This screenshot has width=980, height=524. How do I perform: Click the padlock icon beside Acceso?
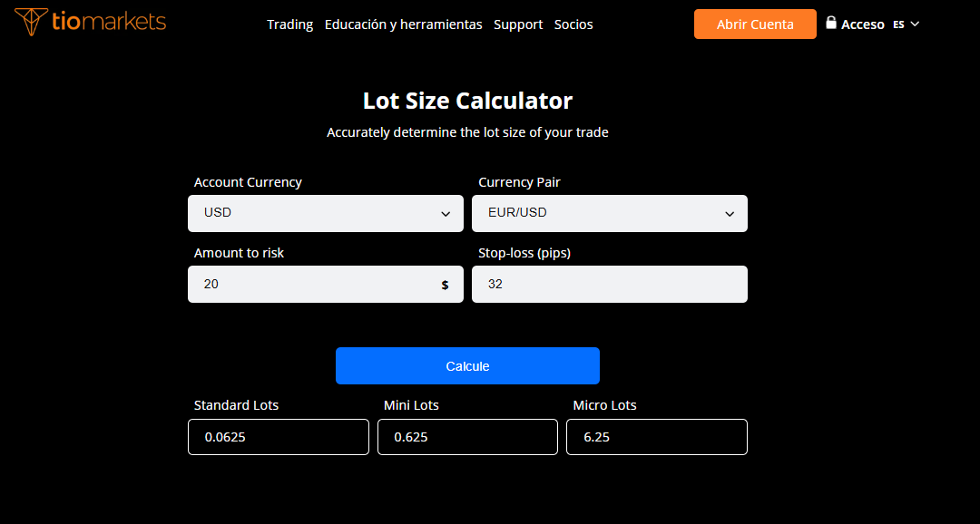tap(830, 24)
